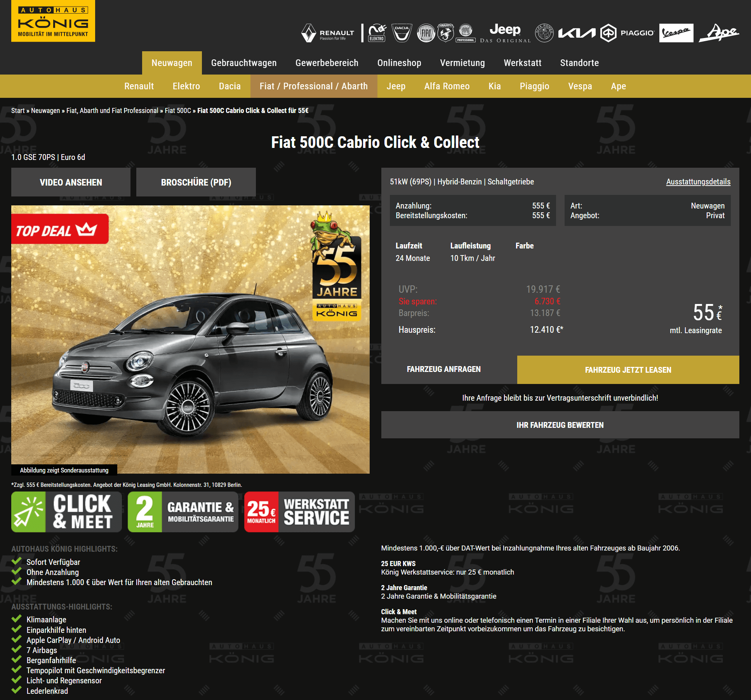Select the Ape brand logo
751x700 pixels.
[x=719, y=33]
